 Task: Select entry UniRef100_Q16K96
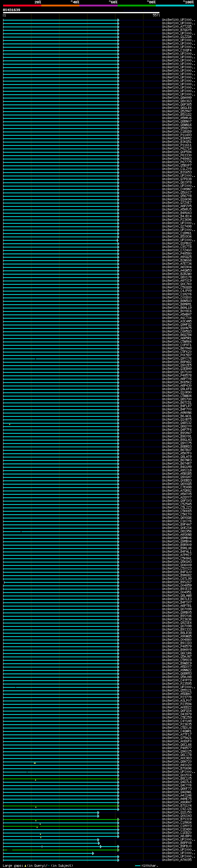tap(177, 199)
